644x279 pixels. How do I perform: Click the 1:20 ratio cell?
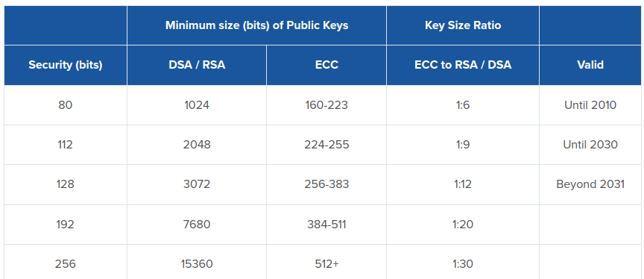(462, 225)
